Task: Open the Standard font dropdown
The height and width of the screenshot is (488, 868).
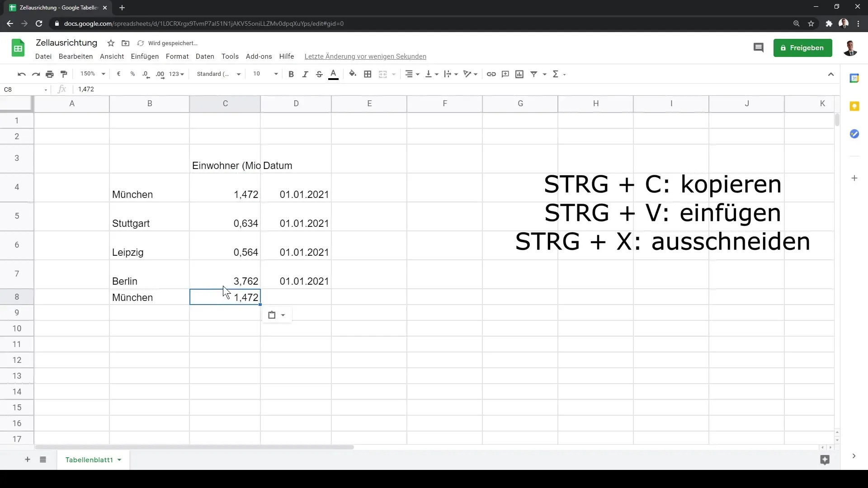Action: (x=219, y=74)
